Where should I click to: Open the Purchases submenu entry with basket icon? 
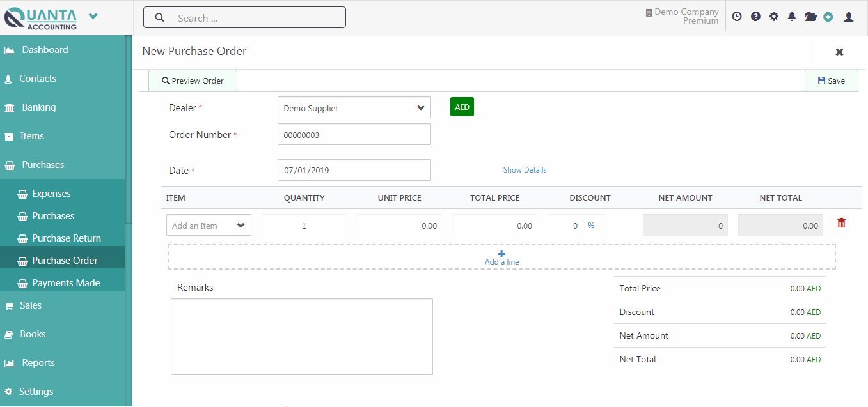[63, 216]
